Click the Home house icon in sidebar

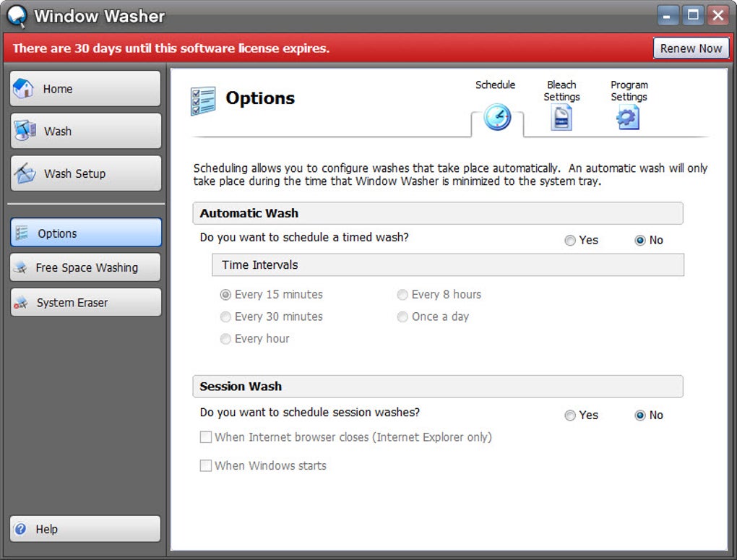pyautogui.click(x=23, y=88)
